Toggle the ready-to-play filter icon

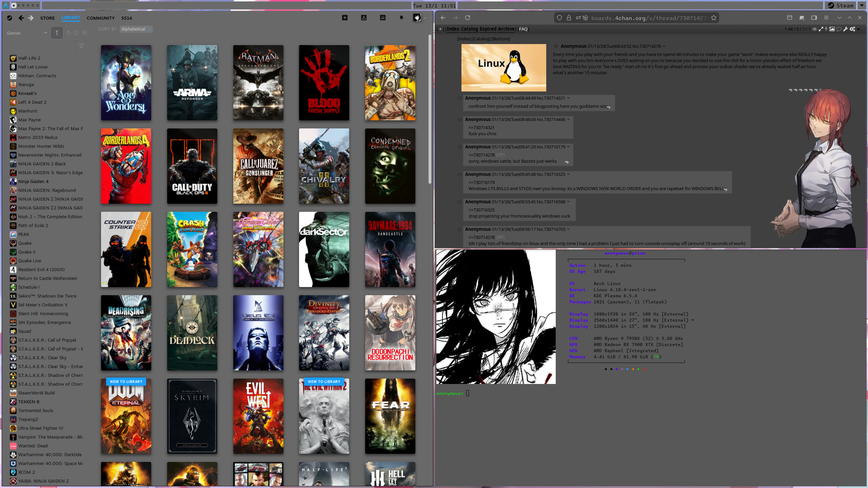[x=85, y=33]
